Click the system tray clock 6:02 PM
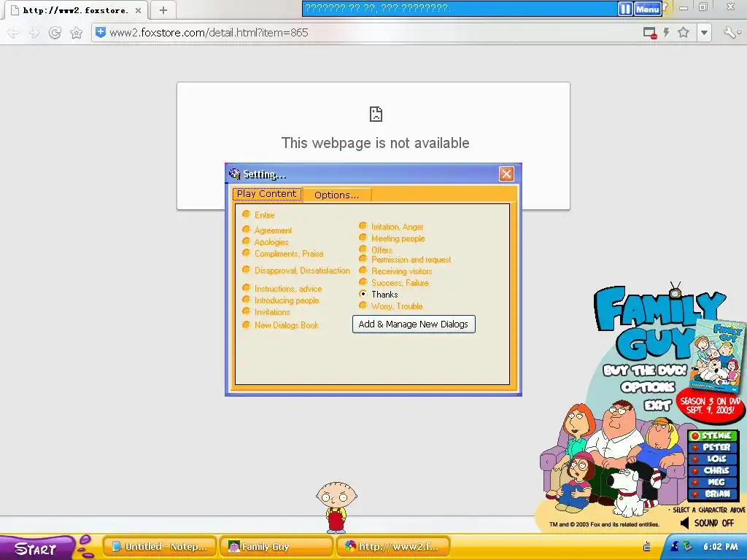Screen dimensions: 747x560 (x=720, y=547)
